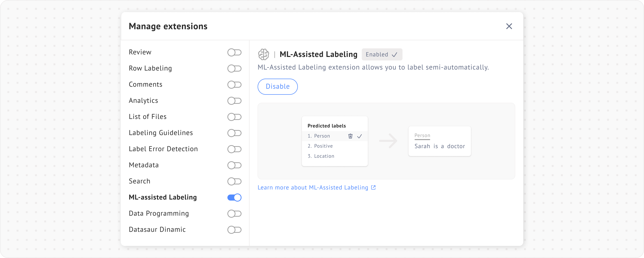
Task: Select Labeling Guidelines in the list
Action: click(161, 133)
